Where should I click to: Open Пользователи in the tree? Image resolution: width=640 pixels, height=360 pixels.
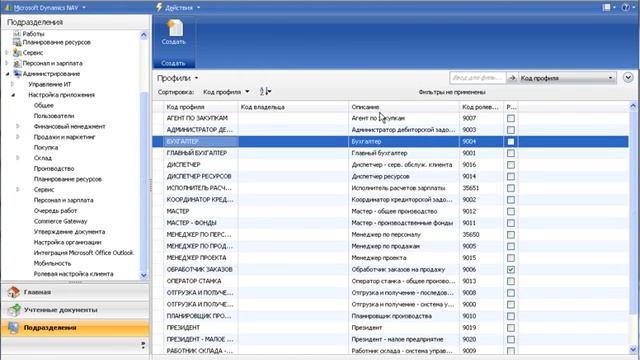[x=54, y=116]
